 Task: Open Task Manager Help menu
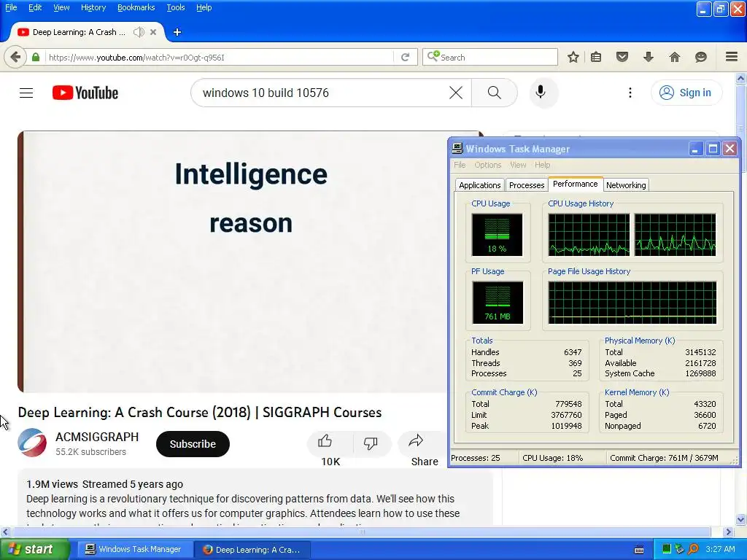point(543,165)
